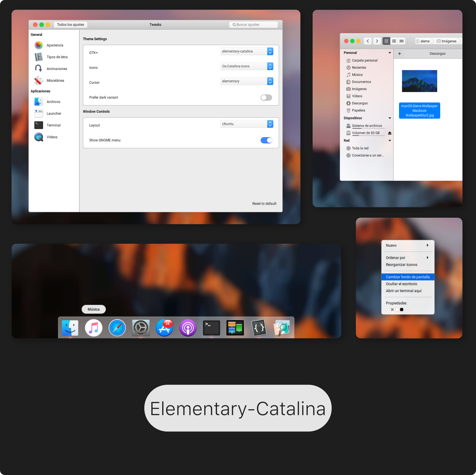Viewport: 476px width, 475px height.
Task: Click Todos los ajustes button
Action: [70, 25]
